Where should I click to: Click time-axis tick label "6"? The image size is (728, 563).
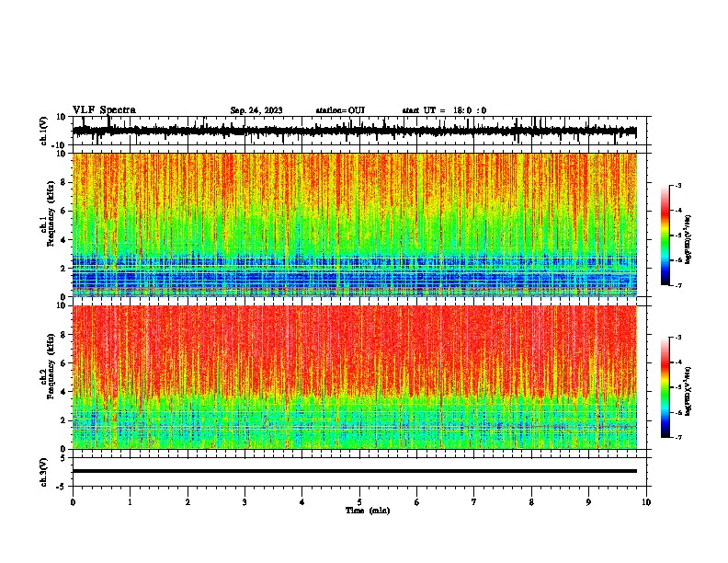(x=417, y=502)
